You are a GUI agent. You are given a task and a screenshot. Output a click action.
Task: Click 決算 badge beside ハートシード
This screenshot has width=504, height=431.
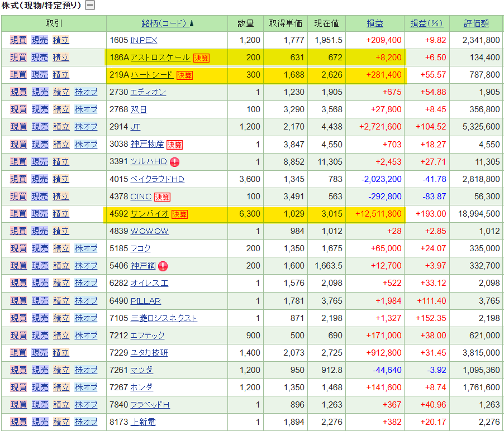click(x=184, y=75)
